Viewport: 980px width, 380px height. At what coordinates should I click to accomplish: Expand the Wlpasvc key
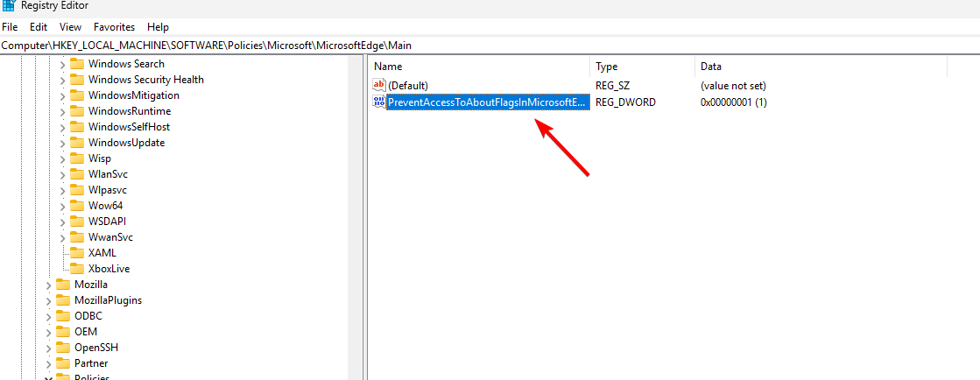62,190
